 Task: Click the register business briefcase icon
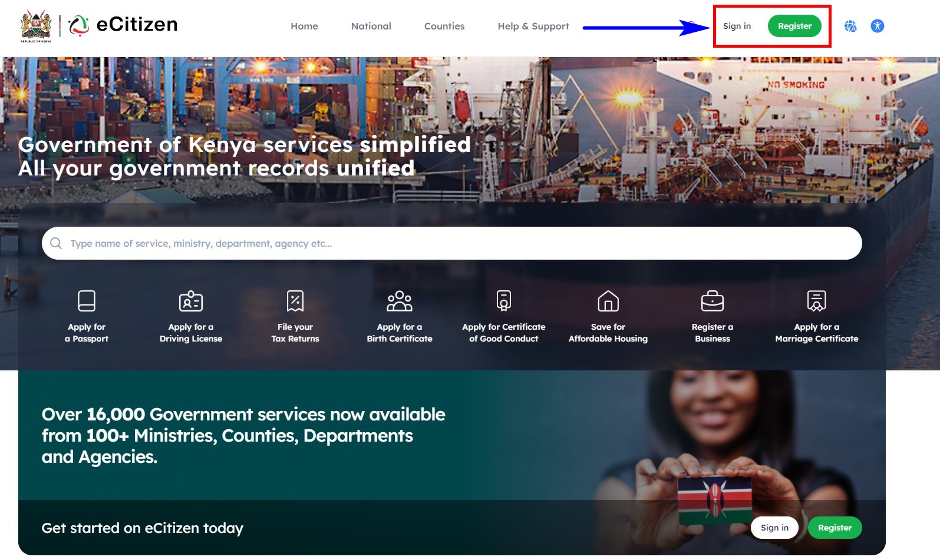(x=713, y=301)
